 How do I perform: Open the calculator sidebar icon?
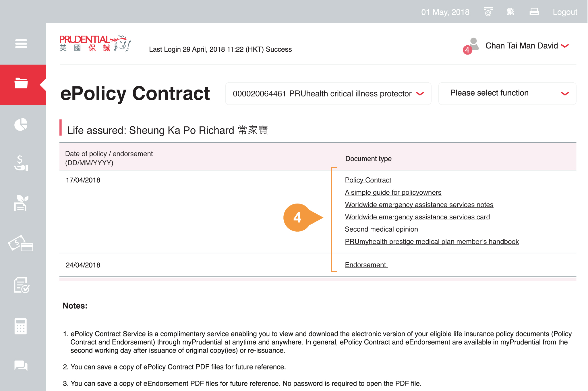(21, 326)
